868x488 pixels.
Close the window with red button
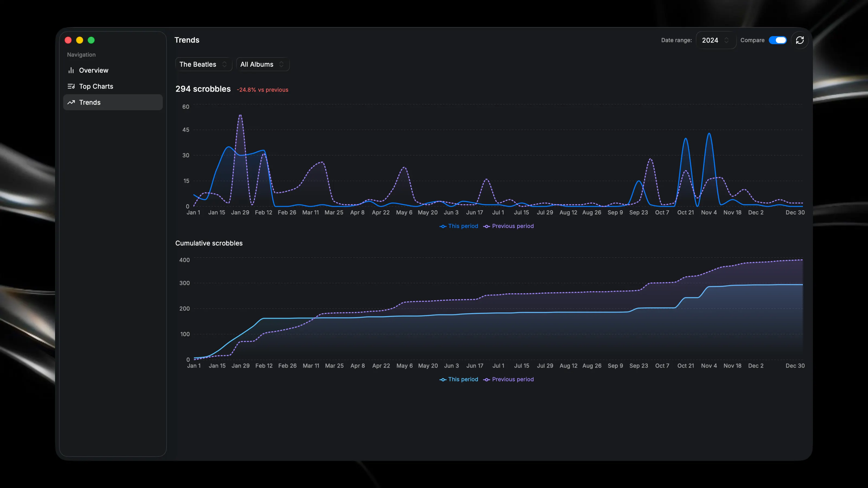tap(68, 40)
